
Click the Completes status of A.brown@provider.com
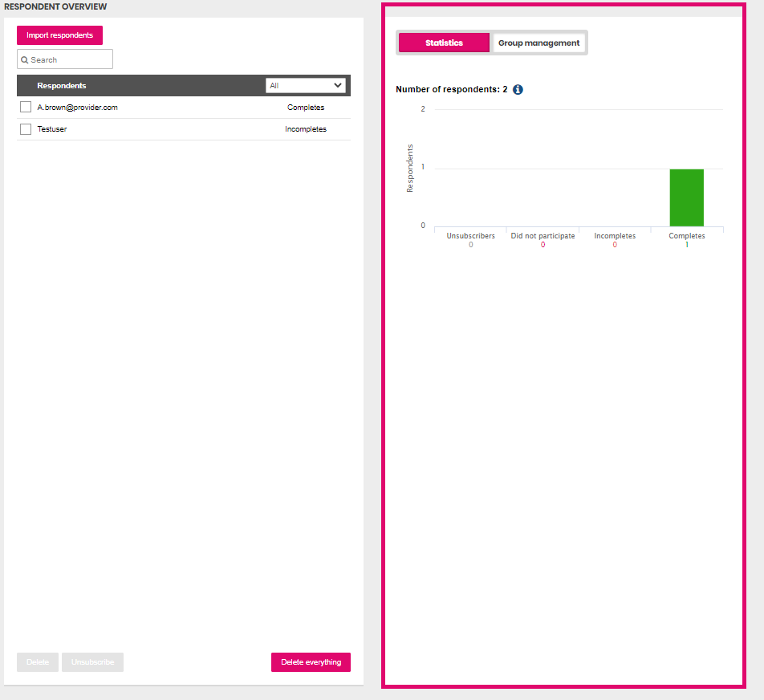[306, 108]
